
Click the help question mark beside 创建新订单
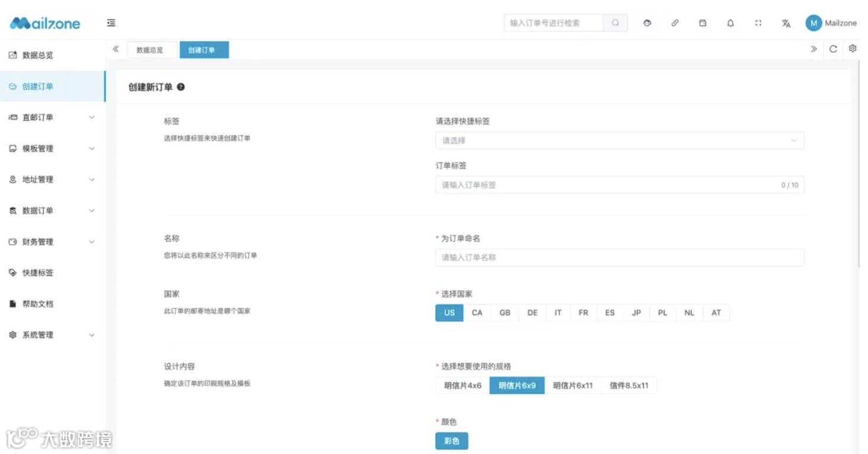pyautogui.click(x=181, y=87)
